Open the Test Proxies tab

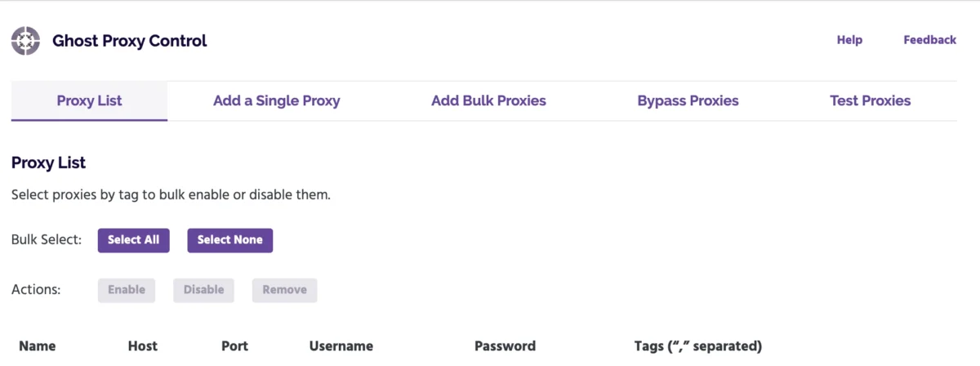(x=870, y=101)
